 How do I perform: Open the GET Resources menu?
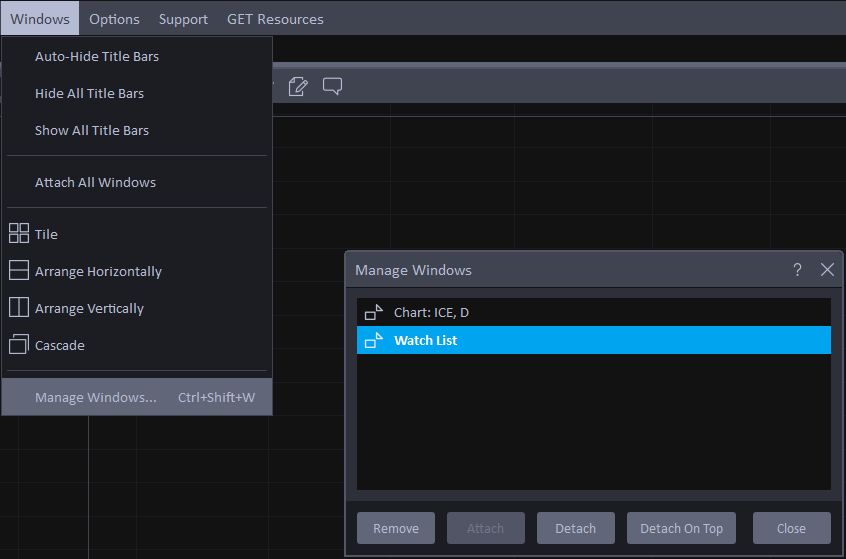[x=275, y=19]
